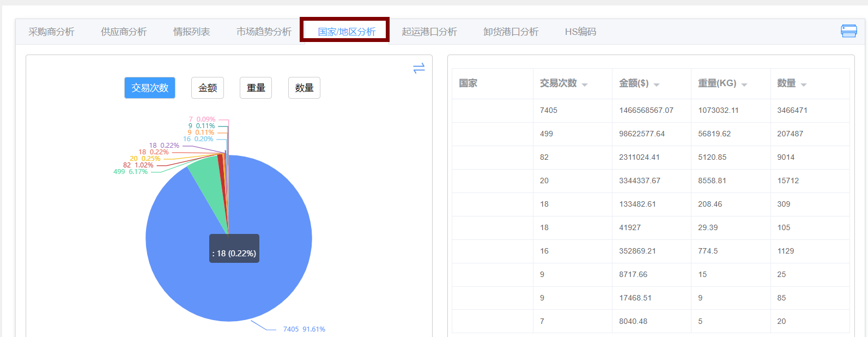Screen dimensions: 868x337
Task: Click weight cell 5120.85
Action: click(x=712, y=157)
